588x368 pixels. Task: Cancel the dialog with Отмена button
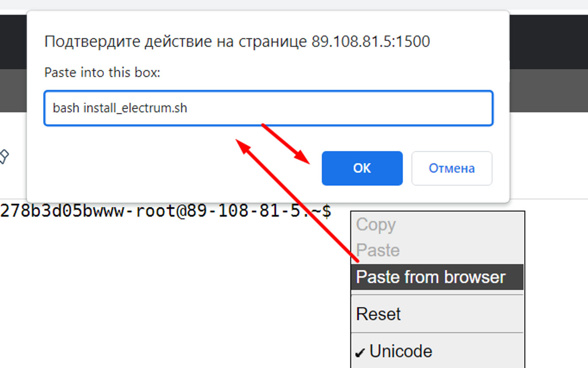pyautogui.click(x=451, y=168)
